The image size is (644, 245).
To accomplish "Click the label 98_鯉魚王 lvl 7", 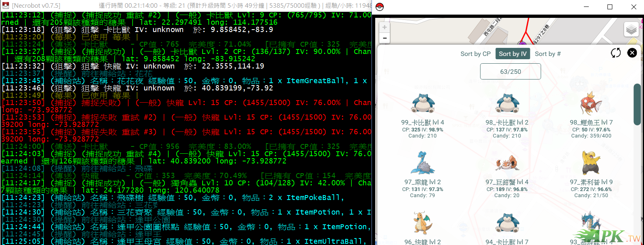I will pyautogui.click(x=591, y=122).
